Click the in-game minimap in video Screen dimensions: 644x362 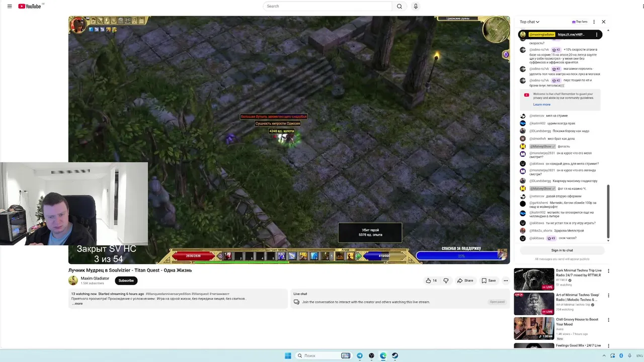pos(496,30)
